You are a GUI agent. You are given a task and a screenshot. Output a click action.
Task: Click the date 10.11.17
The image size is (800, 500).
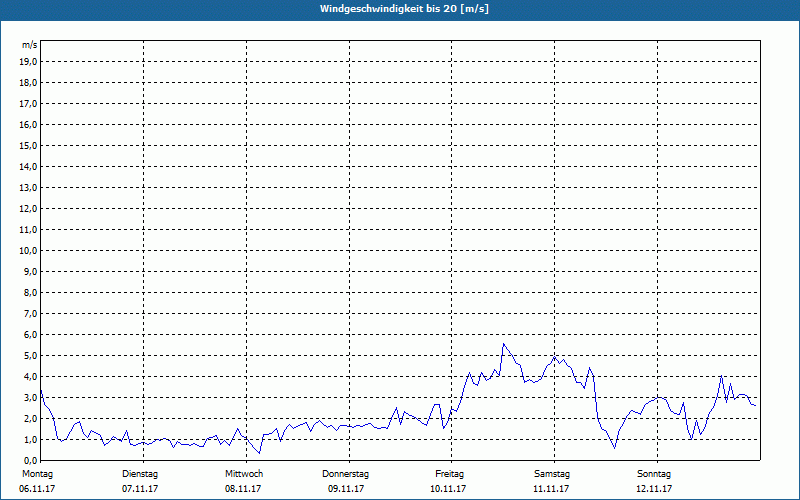(x=448, y=489)
